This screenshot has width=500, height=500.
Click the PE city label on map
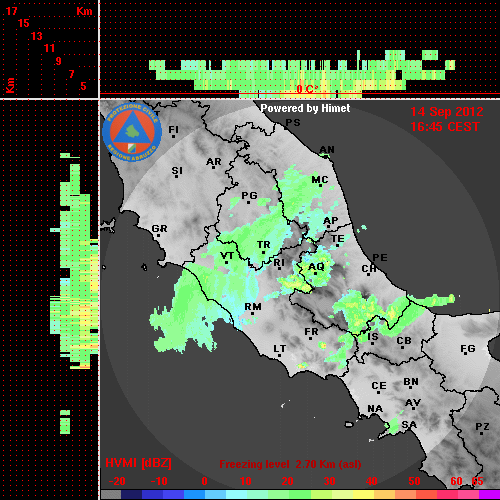(x=380, y=257)
